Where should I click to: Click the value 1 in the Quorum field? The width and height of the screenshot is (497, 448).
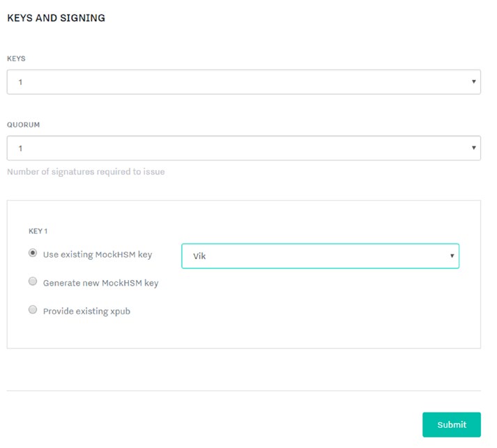click(21, 148)
